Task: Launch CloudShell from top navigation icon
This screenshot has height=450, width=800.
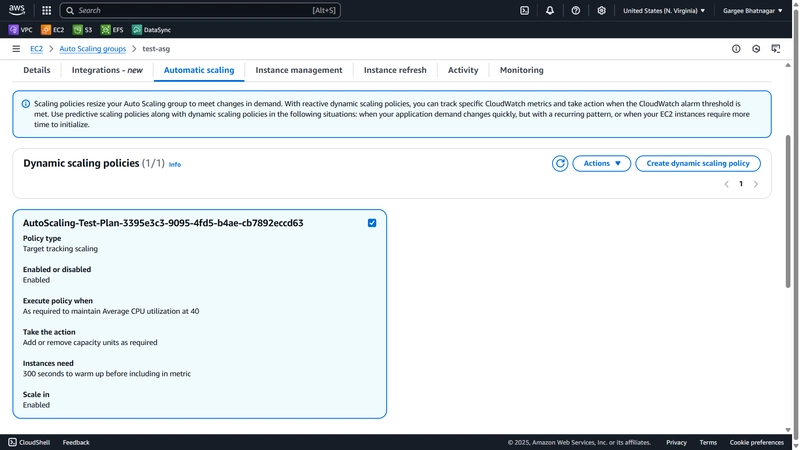Action: [x=524, y=10]
